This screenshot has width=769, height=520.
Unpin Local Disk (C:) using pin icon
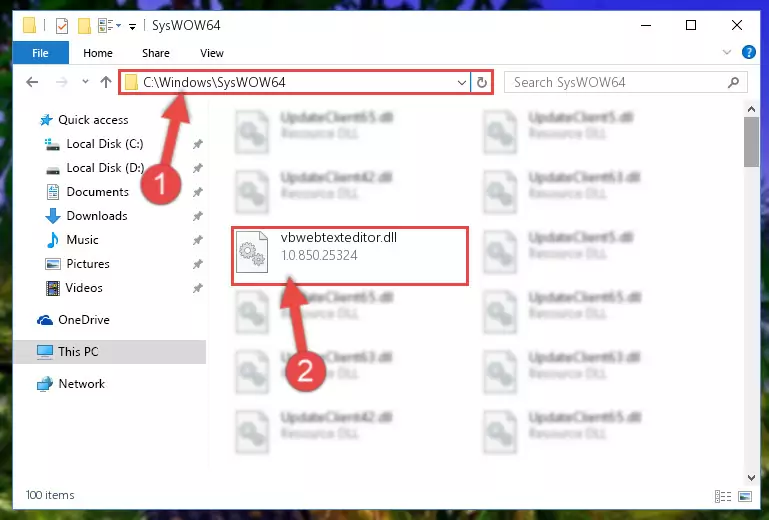pos(197,144)
